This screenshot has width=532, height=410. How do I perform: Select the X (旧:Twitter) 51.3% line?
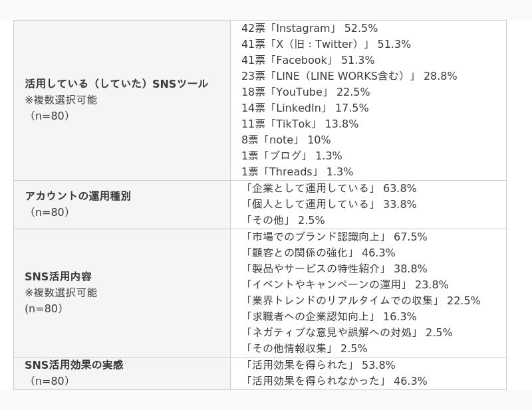(326, 44)
